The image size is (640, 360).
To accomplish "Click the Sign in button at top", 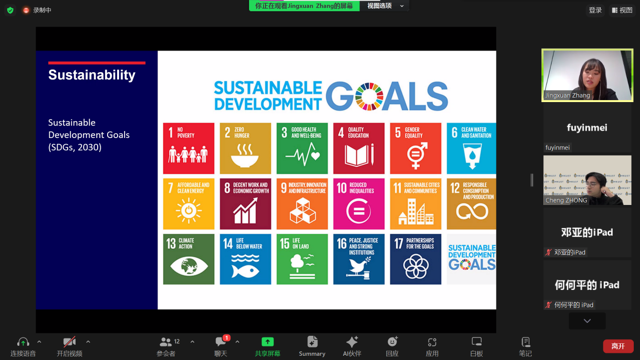I will pyautogui.click(x=595, y=10).
